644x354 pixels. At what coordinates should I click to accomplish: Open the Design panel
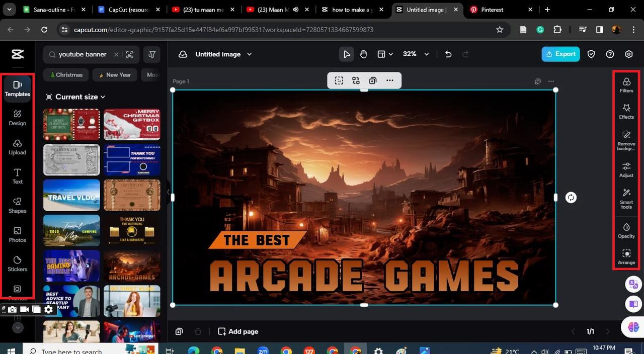click(18, 118)
